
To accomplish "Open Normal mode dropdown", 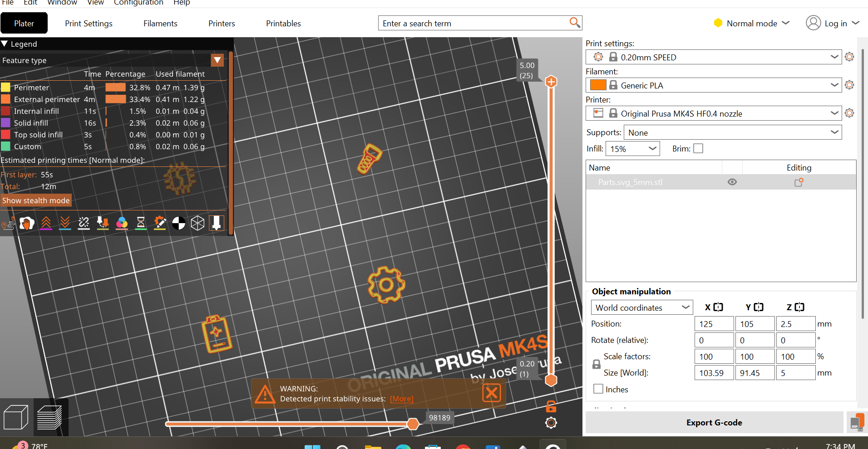I will pyautogui.click(x=752, y=23).
